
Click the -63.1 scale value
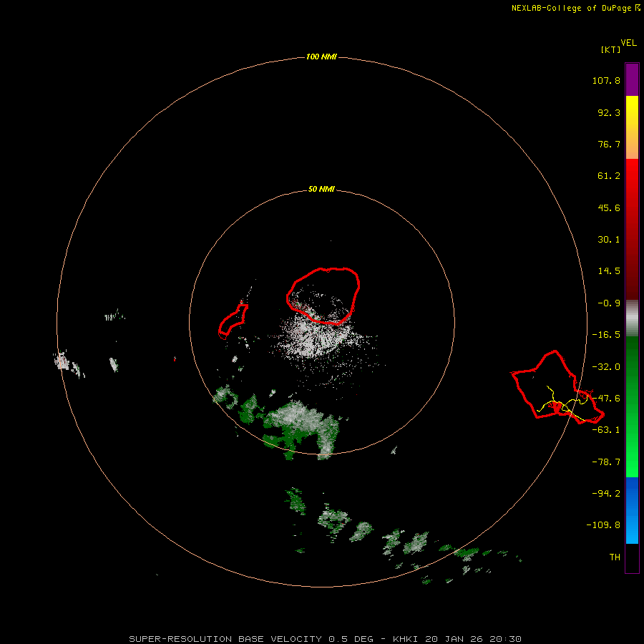pyautogui.click(x=606, y=430)
